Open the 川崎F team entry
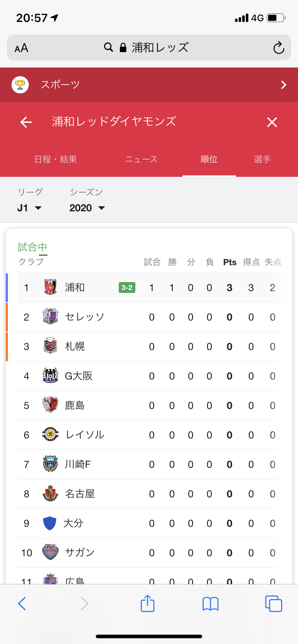298x644 pixels. pos(78,464)
